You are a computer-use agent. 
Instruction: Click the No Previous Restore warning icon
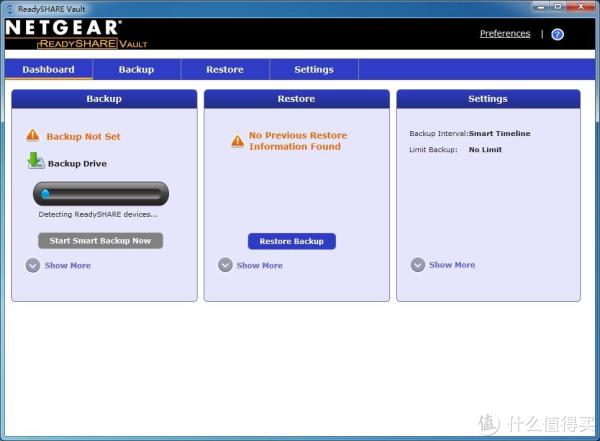(x=238, y=141)
